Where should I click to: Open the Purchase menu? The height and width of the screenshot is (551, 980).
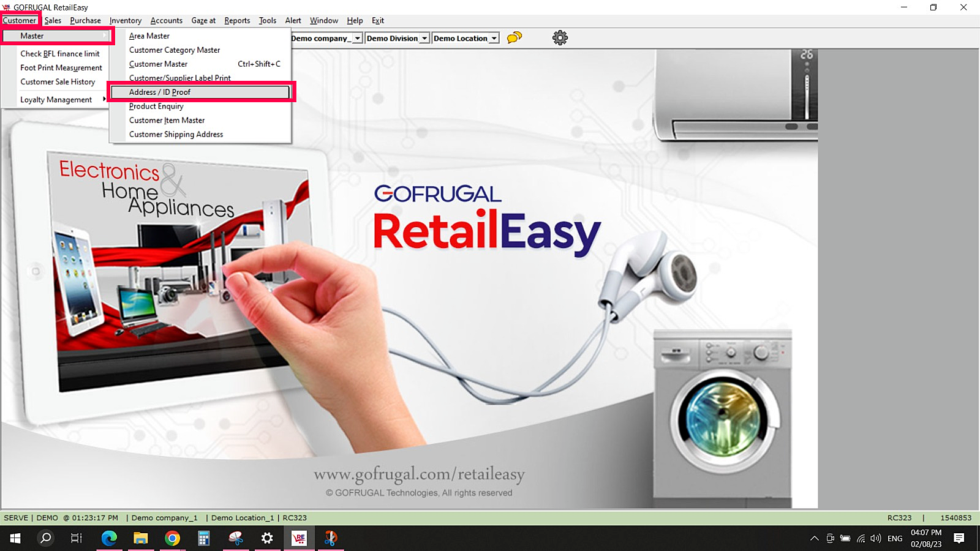pos(86,20)
